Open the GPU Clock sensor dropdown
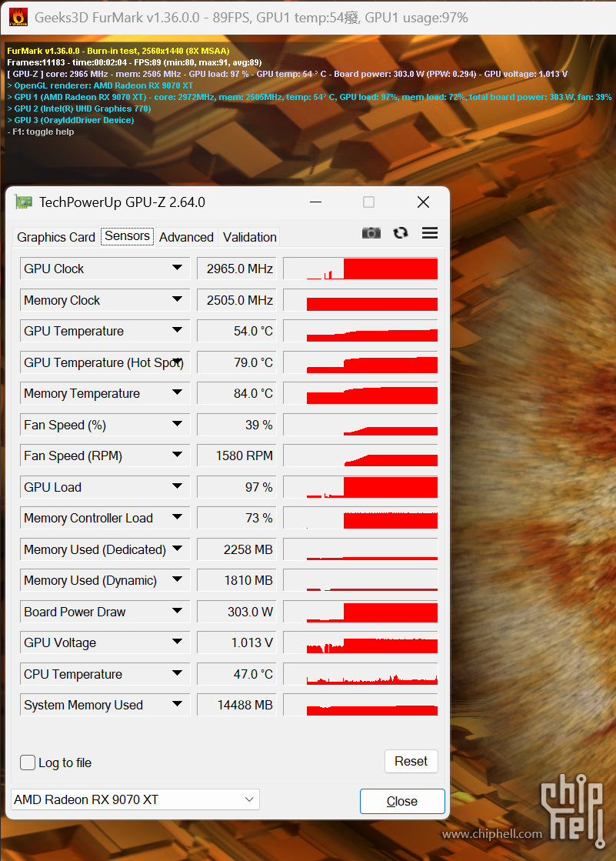Viewport: 616px width, 861px height. pos(177,268)
